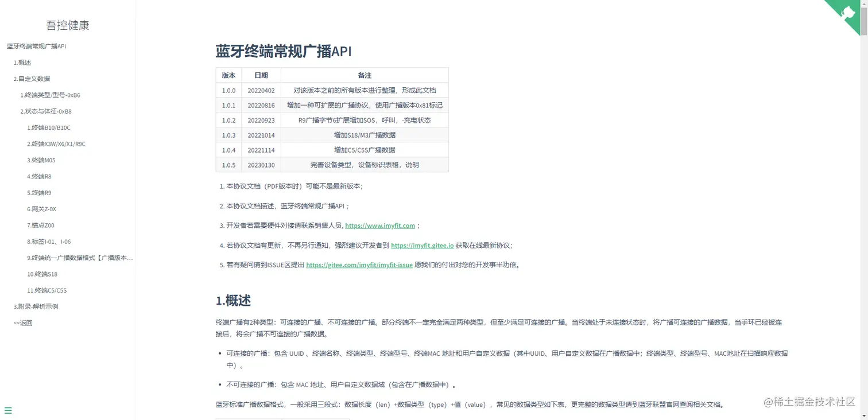This screenshot has width=868, height=420.
Task: Go to sidebar section 2.自定义数据
Action: (32, 79)
